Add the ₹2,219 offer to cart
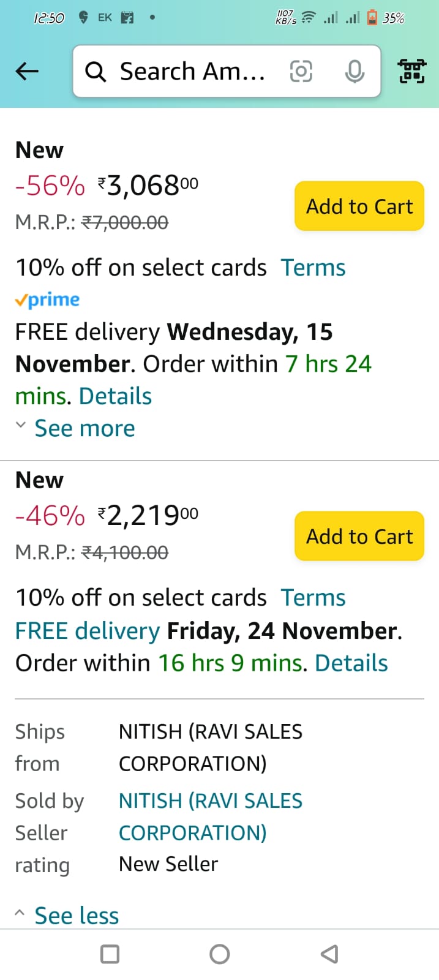The image size is (439, 980). click(359, 537)
